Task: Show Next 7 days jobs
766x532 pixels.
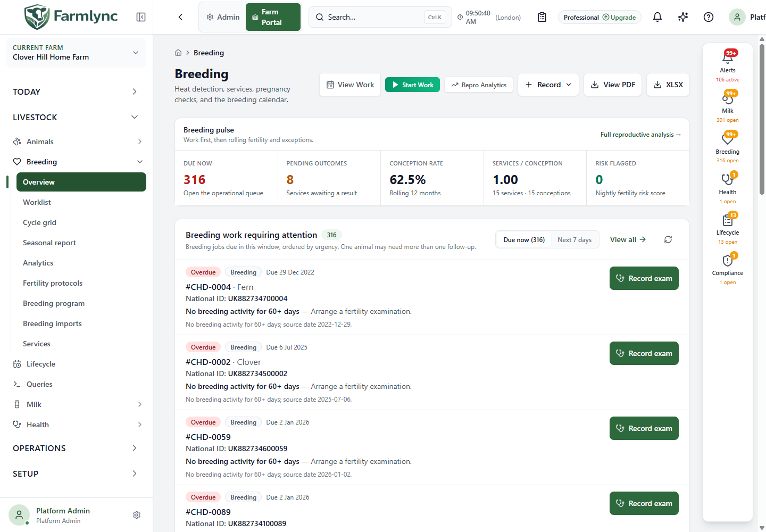Action: point(574,239)
